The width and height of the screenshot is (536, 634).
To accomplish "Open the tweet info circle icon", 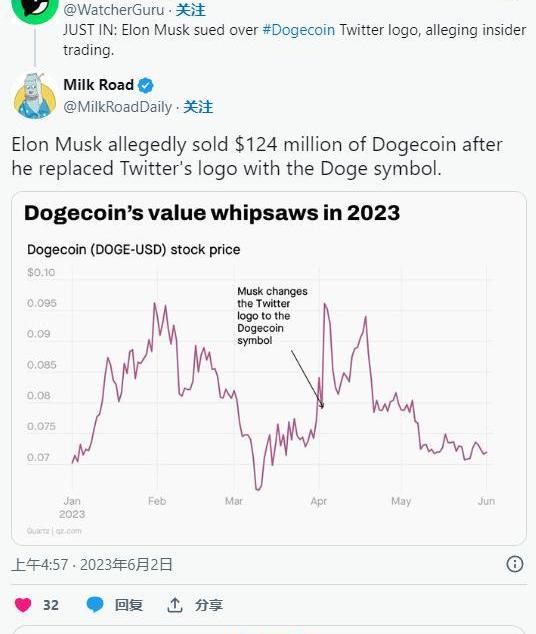I will tap(515, 564).
